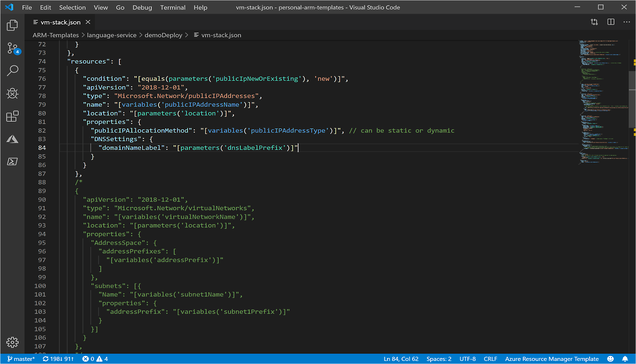Open the editor More Actions ellipsis
This screenshot has width=636, height=364.
pos(626,22)
